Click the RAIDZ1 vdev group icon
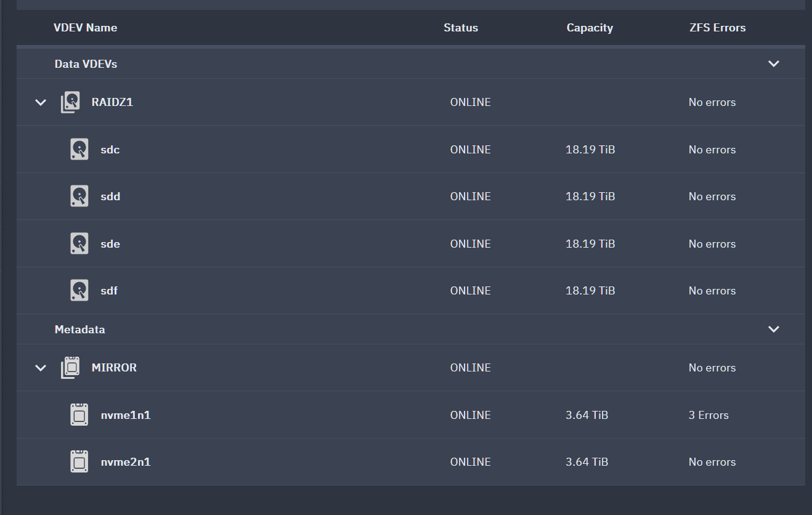 [71, 102]
